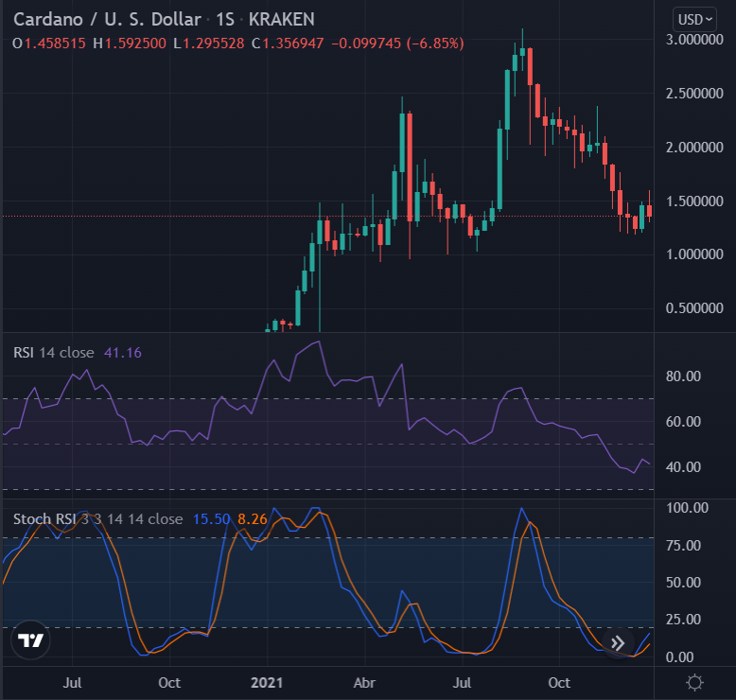The height and width of the screenshot is (700, 736).
Task: Click the Stoch RSI D value 8.26
Action: 253,519
